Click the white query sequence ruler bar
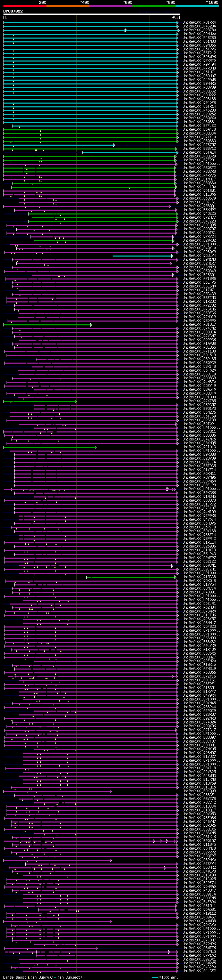The image size is (222, 980). 92,15
